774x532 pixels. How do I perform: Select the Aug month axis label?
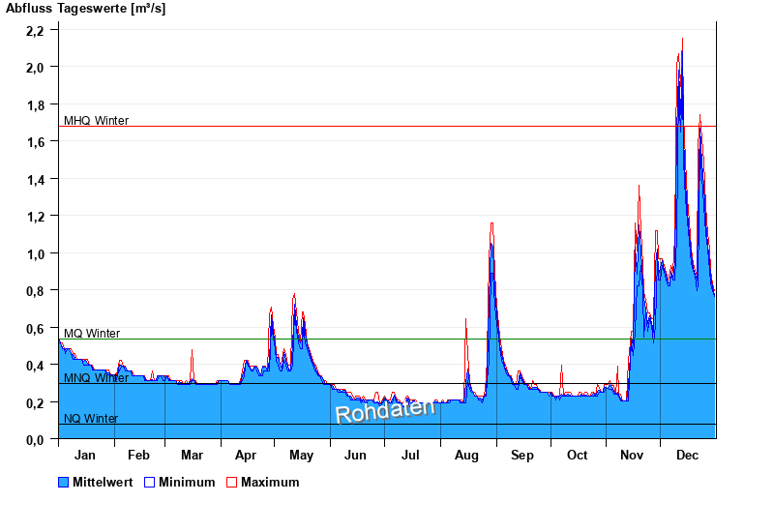pos(466,456)
